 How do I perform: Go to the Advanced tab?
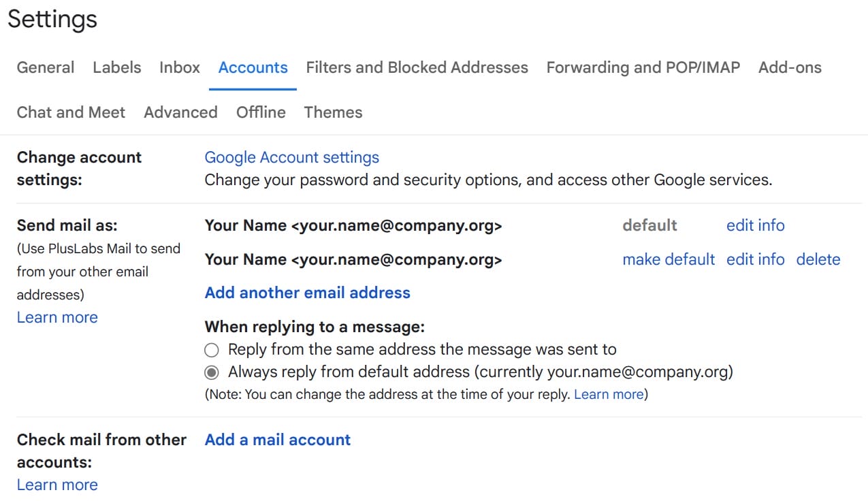(x=180, y=112)
